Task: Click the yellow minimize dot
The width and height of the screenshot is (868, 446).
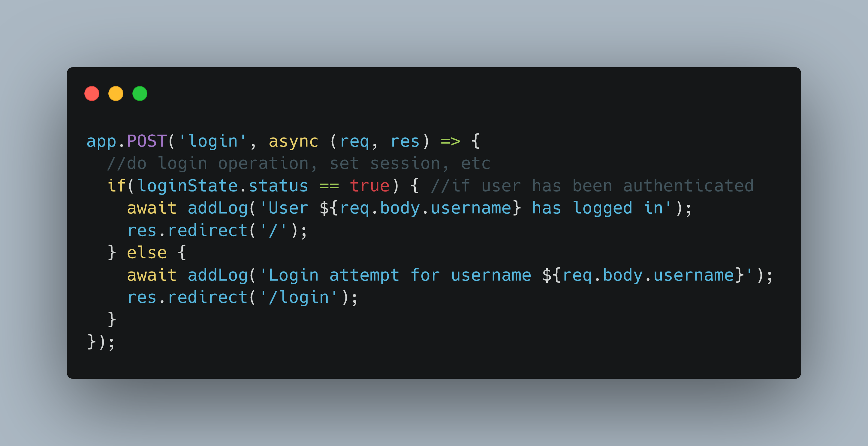Action: (x=116, y=94)
